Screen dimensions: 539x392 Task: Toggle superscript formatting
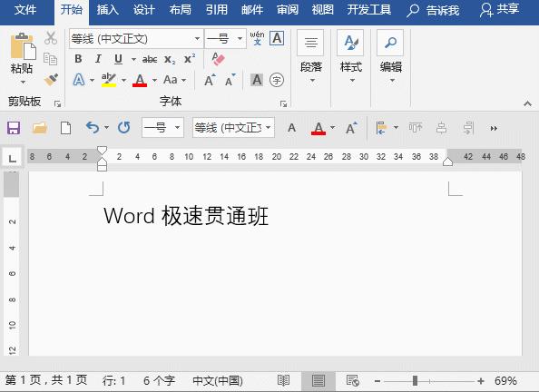(190, 59)
